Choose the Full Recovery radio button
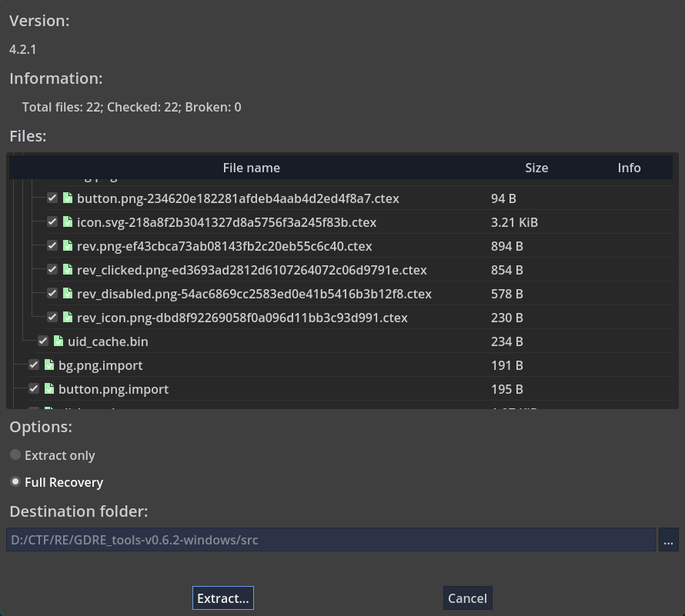This screenshot has height=616, width=685. pos(15,482)
